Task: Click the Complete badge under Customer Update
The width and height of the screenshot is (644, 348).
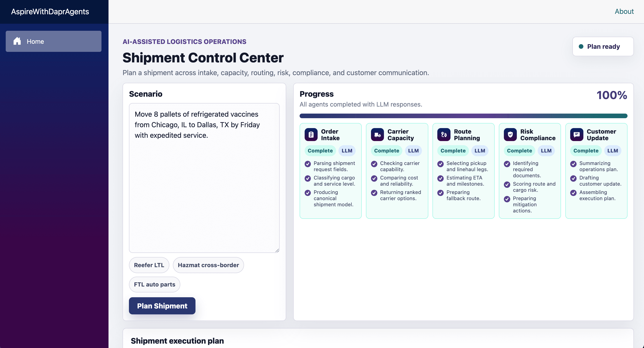Action: coord(586,151)
